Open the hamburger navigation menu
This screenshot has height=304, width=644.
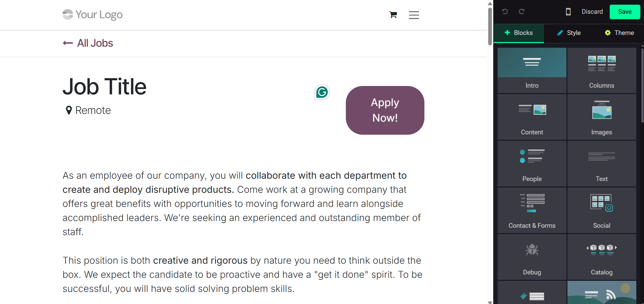tap(414, 15)
